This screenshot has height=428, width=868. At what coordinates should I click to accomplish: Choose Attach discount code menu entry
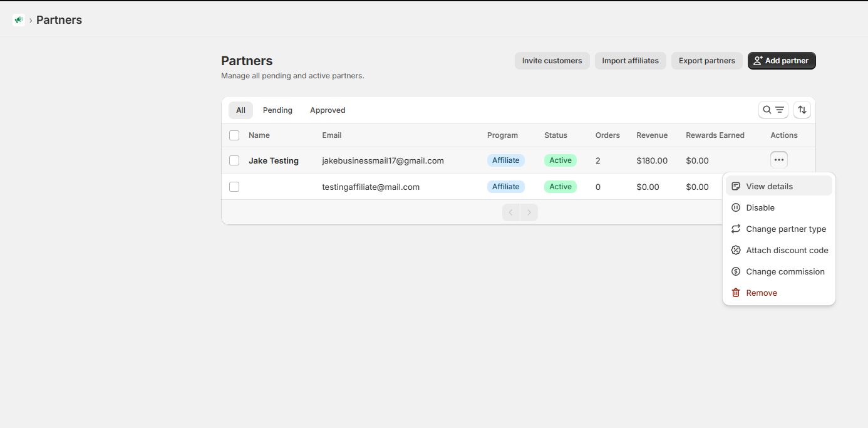click(x=779, y=250)
